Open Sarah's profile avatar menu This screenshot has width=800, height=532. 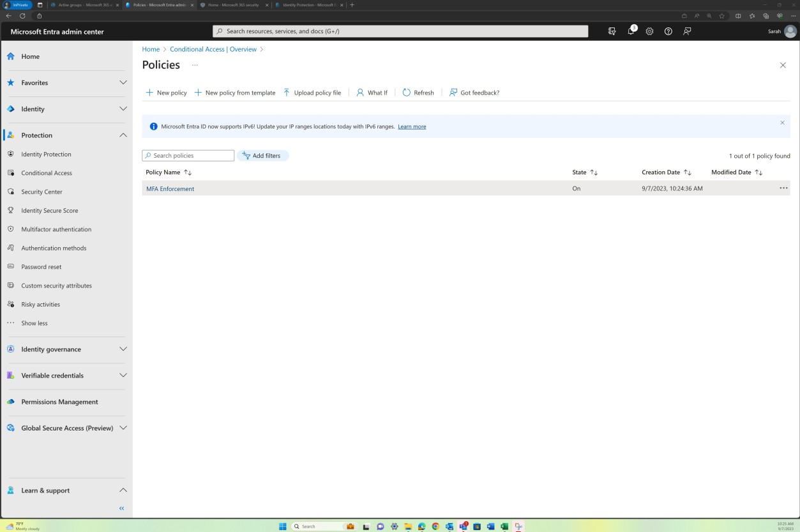click(x=789, y=31)
